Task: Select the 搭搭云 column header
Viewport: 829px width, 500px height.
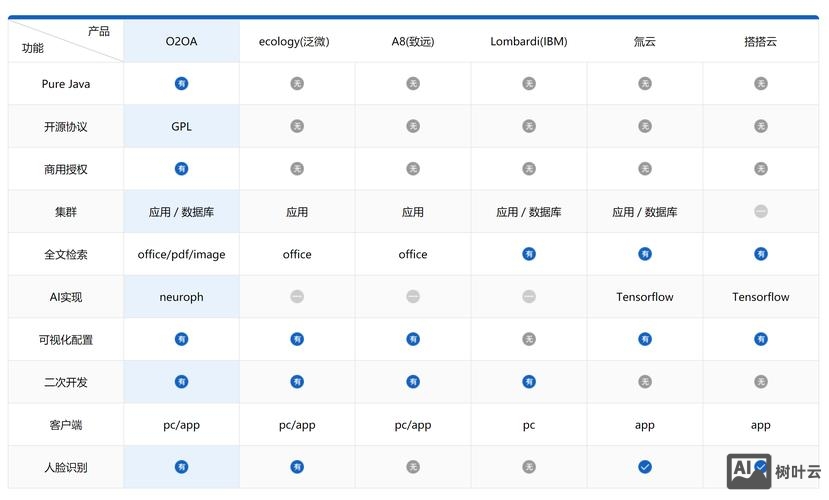Action: (761, 42)
